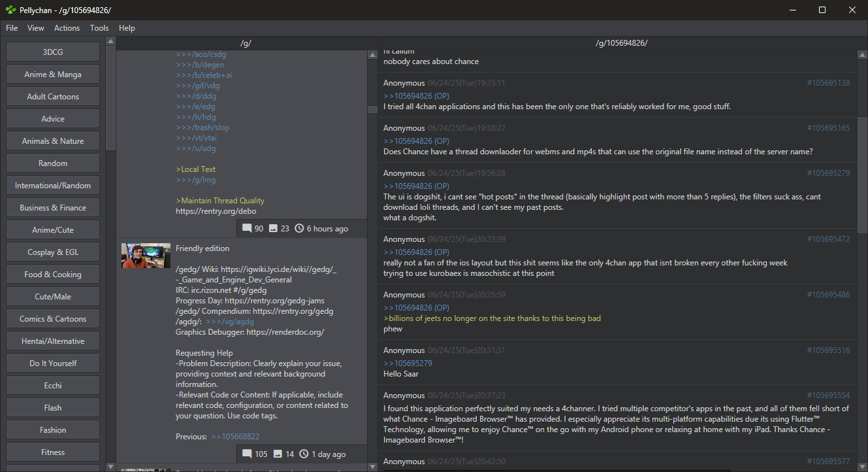Open the 3DCG board
The image size is (868, 472).
53,52
